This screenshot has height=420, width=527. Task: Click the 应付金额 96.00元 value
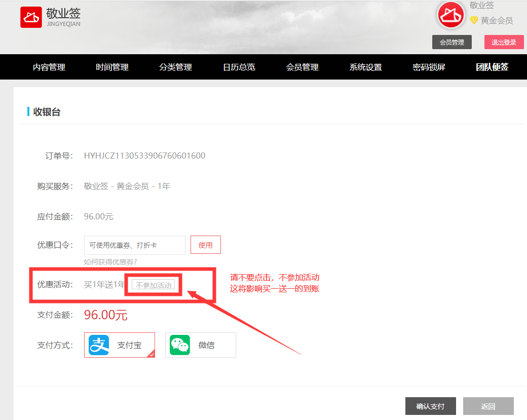pos(98,217)
